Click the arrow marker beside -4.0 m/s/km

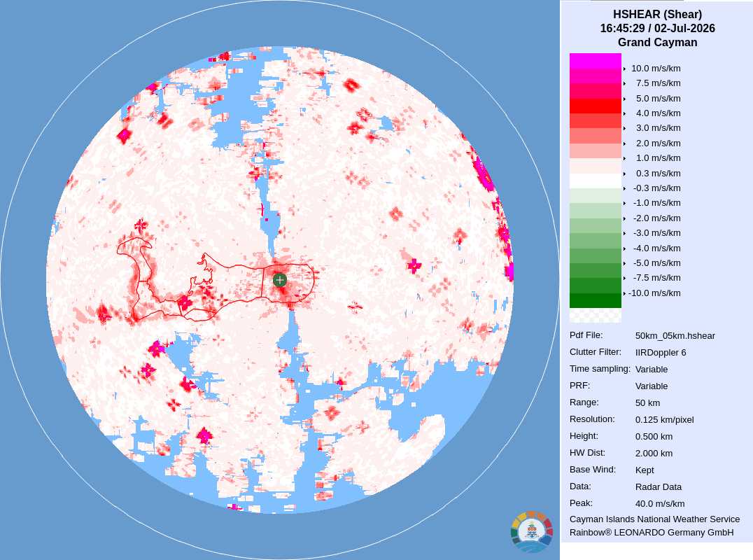click(624, 248)
